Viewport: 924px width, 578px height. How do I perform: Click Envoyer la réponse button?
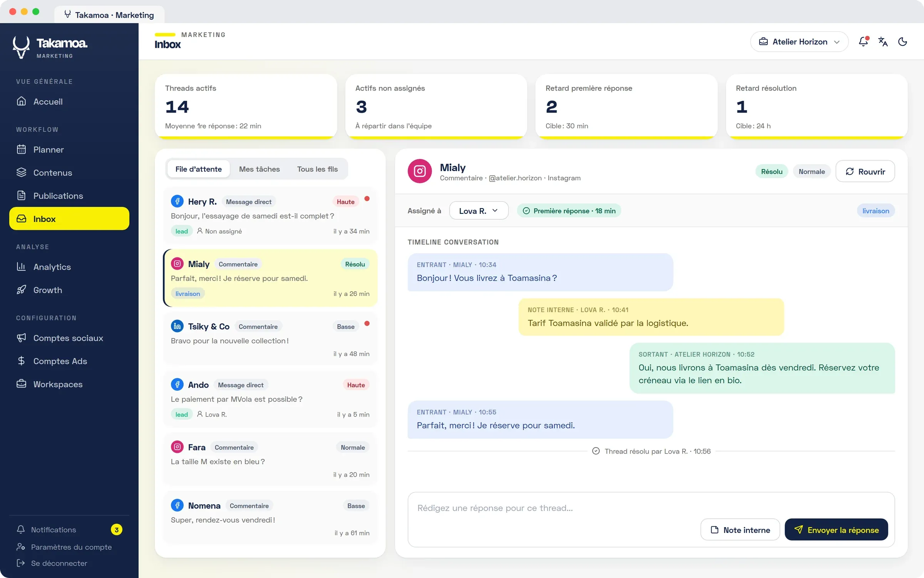pyautogui.click(x=836, y=530)
